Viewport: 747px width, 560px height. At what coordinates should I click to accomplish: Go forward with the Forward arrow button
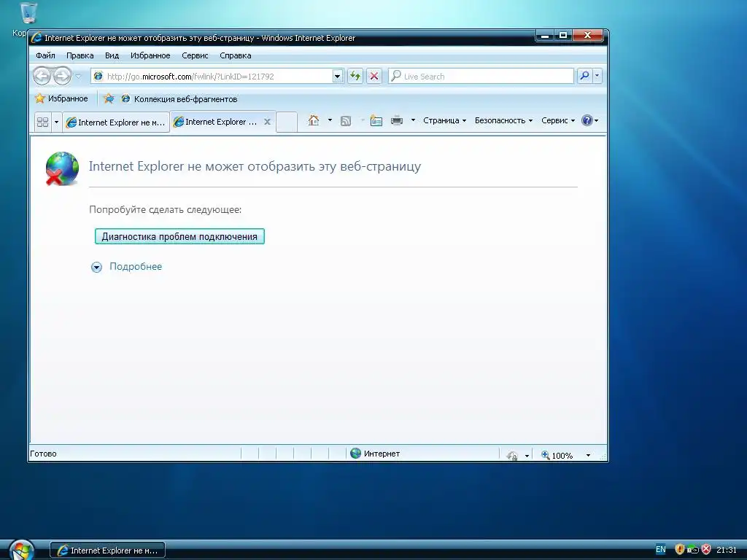(62, 76)
